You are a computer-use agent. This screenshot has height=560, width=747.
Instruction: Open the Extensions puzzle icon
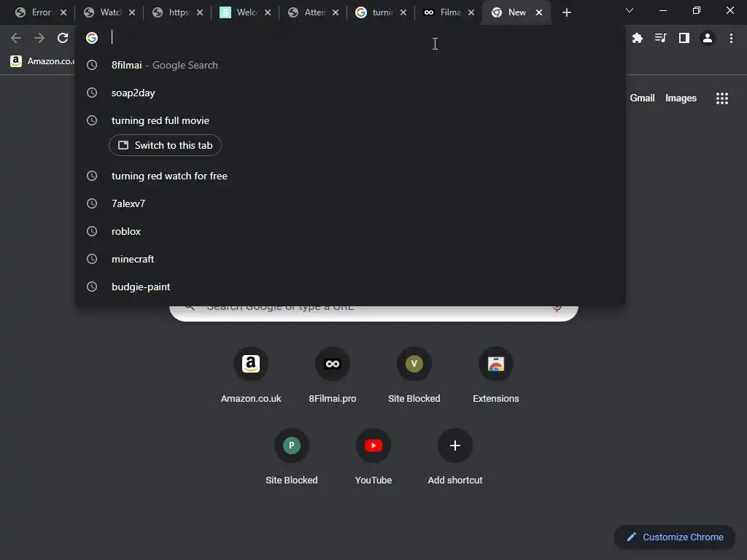point(638,38)
